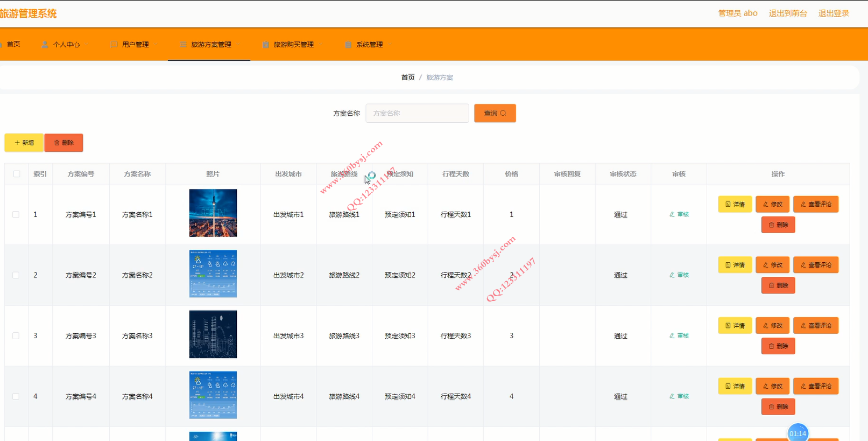Click the 审核 pencil link for 方案名称1
This screenshot has height=441, width=868.
pos(679,214)
